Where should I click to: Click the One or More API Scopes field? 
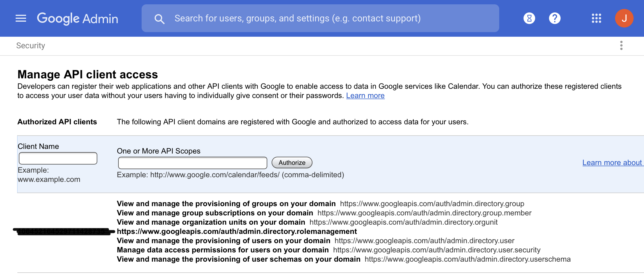click(193, 163)
